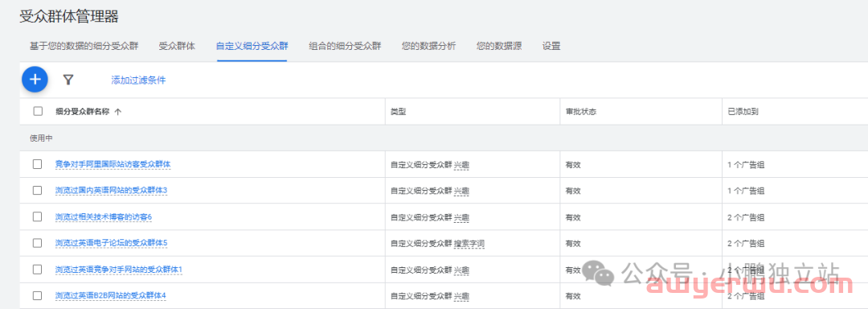Click the 受众群体管理器 page title
The image size is (868, 309).
[68, 17]
